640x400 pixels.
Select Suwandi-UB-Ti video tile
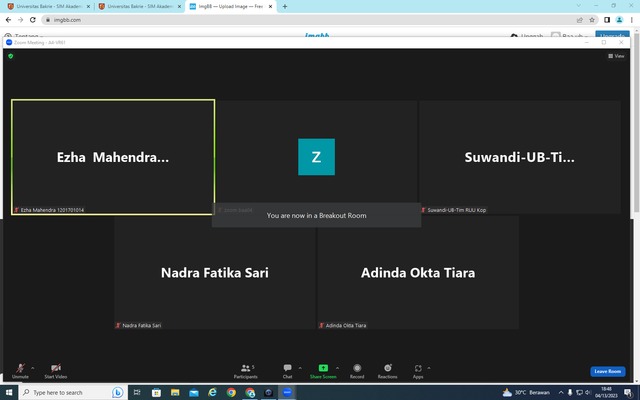(x=520, y=157)
